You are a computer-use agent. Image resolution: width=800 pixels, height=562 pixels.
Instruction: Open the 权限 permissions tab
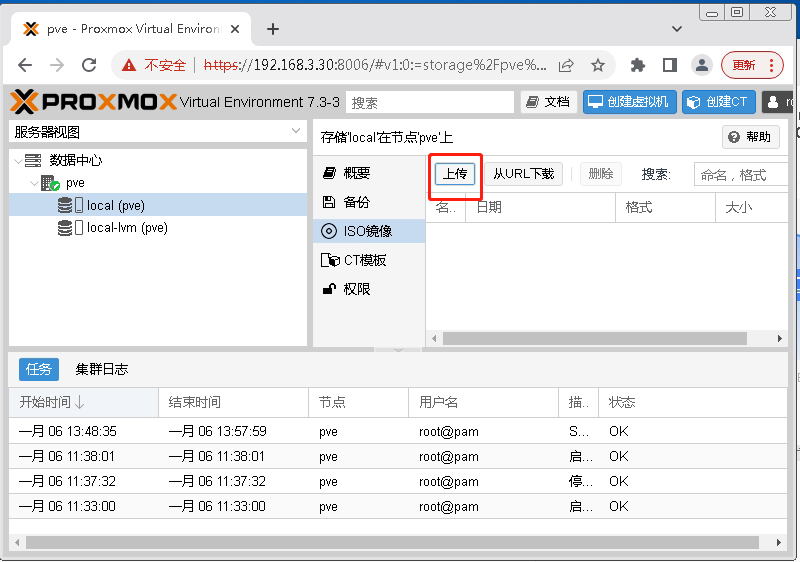coord(368,289)
